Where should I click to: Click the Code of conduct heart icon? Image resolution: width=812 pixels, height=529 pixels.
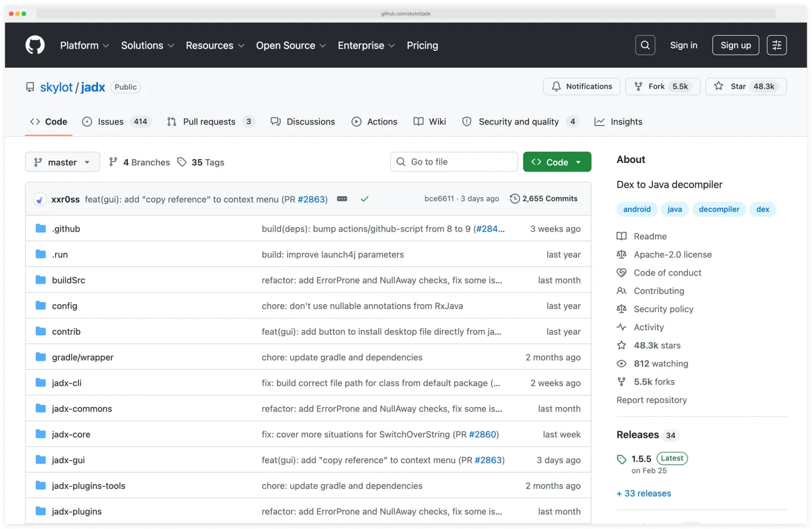(621, 272)
